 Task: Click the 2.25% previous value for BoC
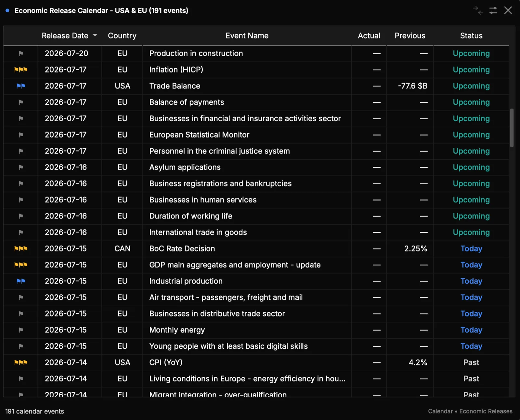(x=415, y=249)
